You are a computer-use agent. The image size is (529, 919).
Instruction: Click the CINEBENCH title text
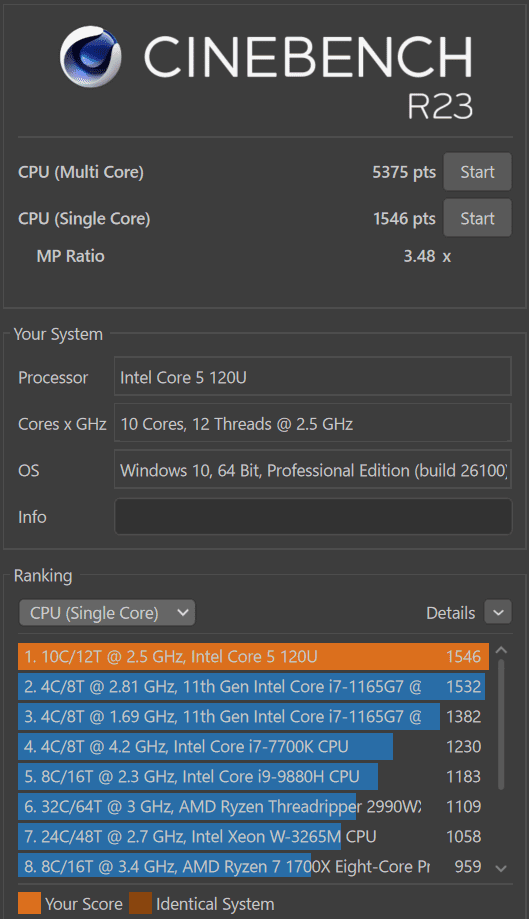[x=308, y=56]
